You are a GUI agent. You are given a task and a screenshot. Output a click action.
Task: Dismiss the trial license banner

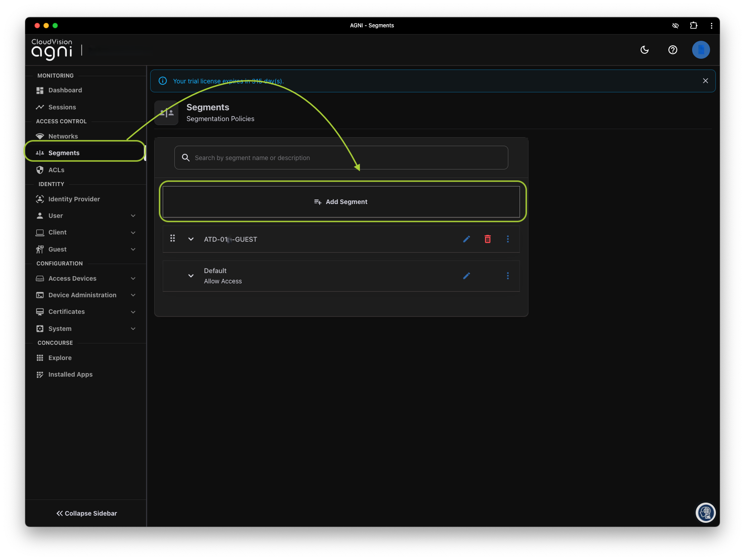[x=705, y=81]
